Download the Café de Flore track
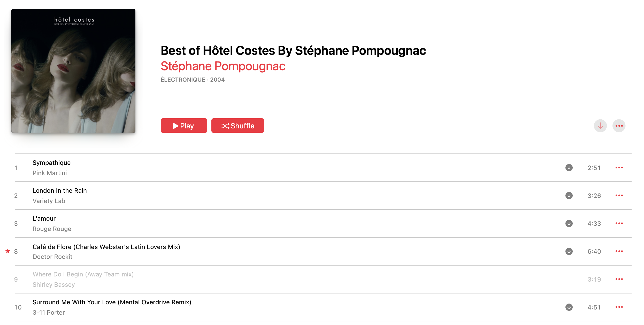 (569, 251)
